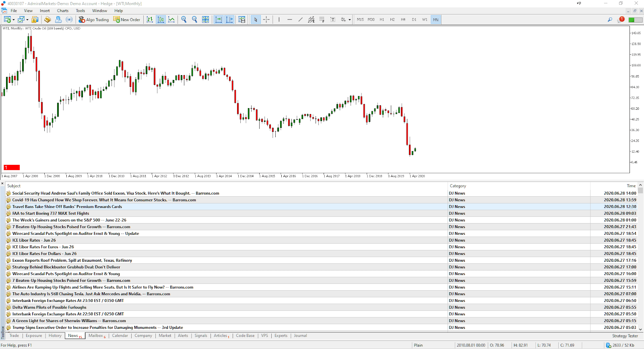Viewport: 644px width, 349px height.
Task: Open the Strategy Tester button
Action: tap(625, 336)
